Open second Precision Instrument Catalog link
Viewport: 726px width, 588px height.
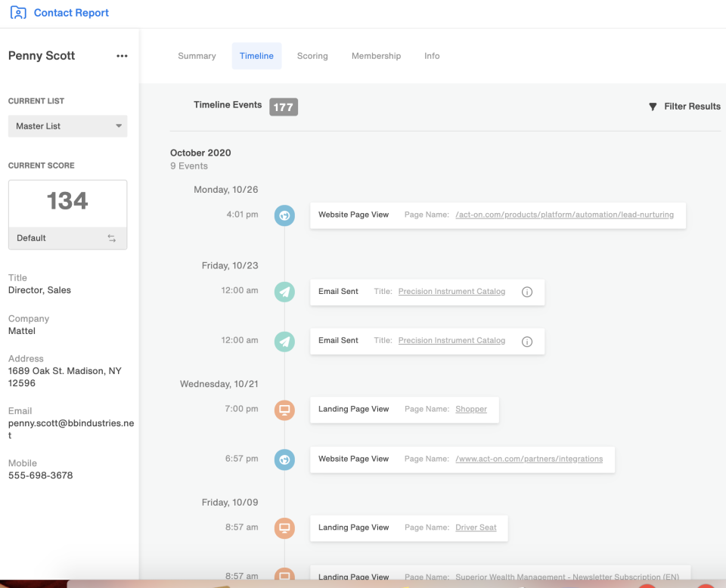pyautogui.click(x=451, y=341)
